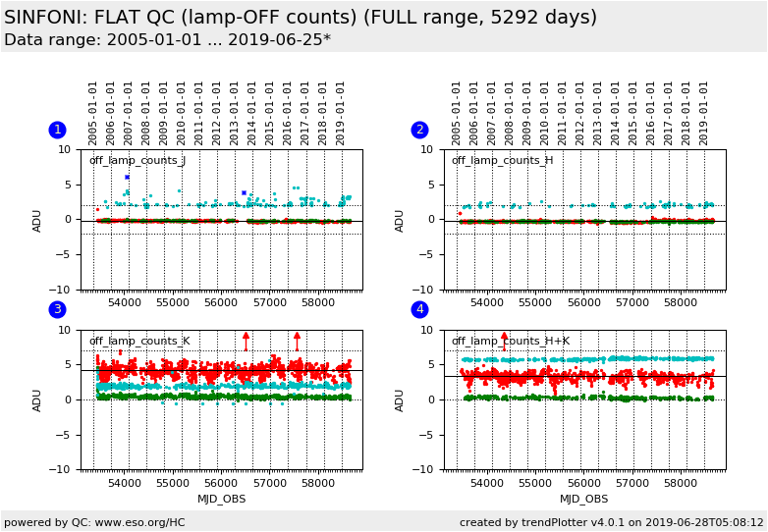Click the blue circle numbered 1
This screenshot has width=768, height=532.
[57, 130]
